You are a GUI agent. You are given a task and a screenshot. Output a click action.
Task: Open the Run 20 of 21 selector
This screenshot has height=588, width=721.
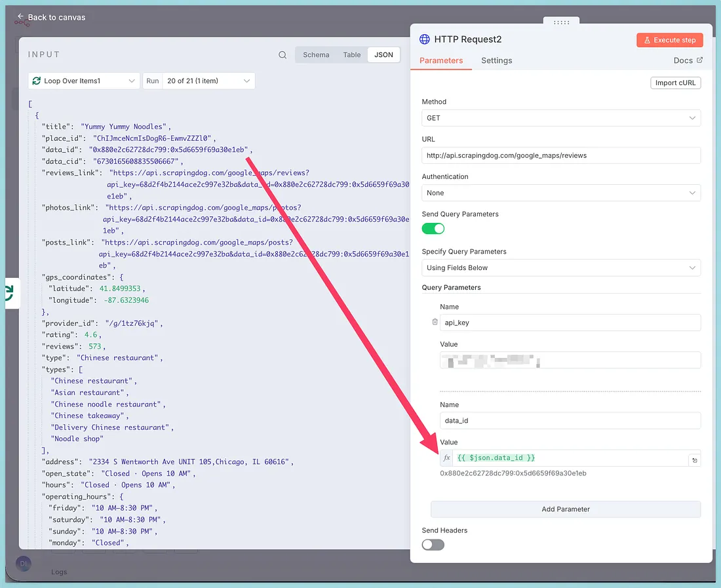[x=208, y=81]
